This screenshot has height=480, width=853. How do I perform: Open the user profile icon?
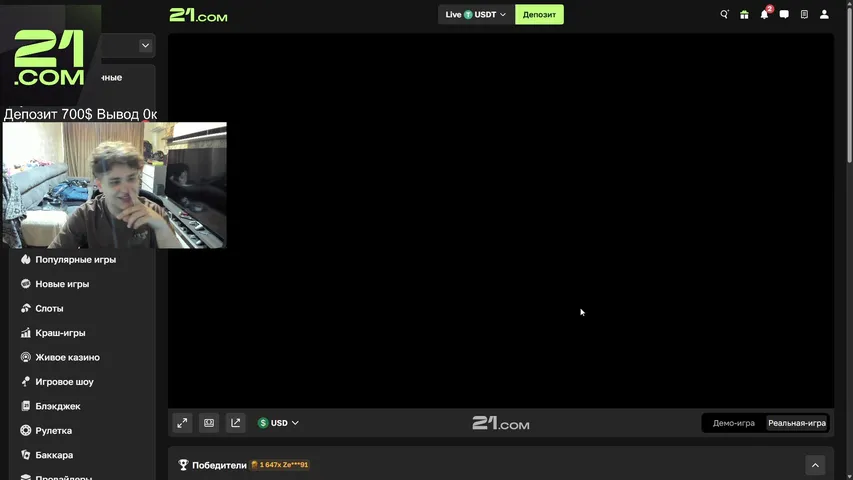click(824, 15)
